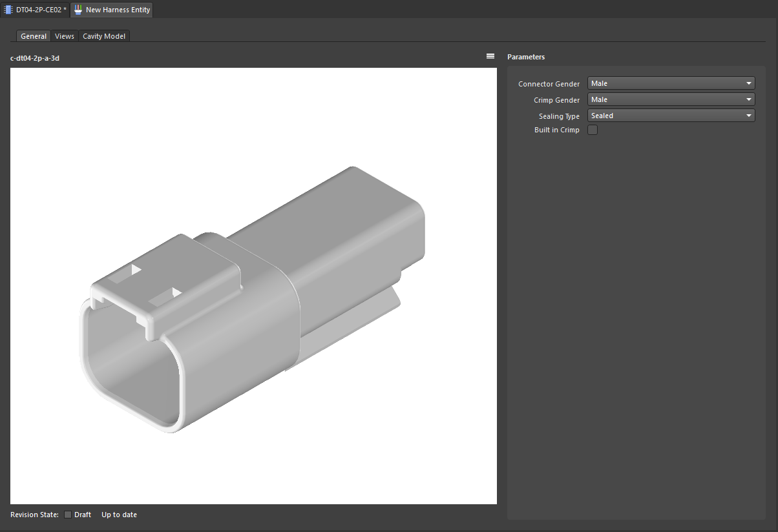Open the Cavity Model tab
The width and height of the screenshot is (778, 532).
104,36
